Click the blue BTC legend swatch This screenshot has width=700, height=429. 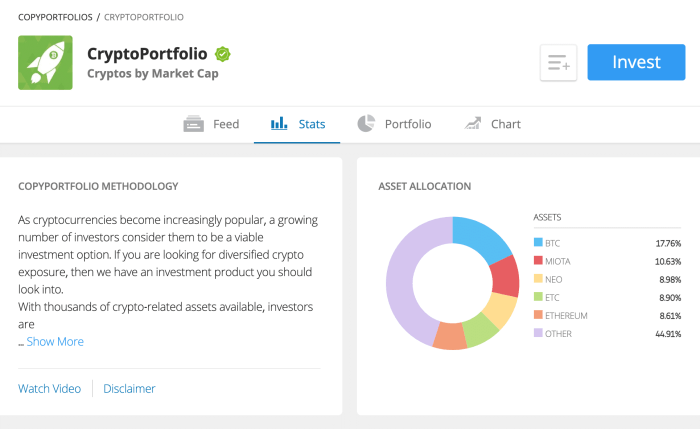538,243
